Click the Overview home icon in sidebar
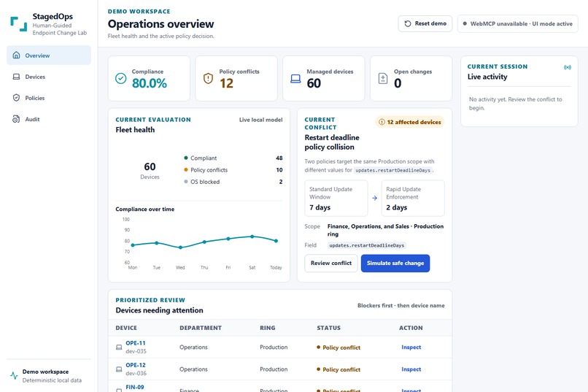 click(16, 55)
